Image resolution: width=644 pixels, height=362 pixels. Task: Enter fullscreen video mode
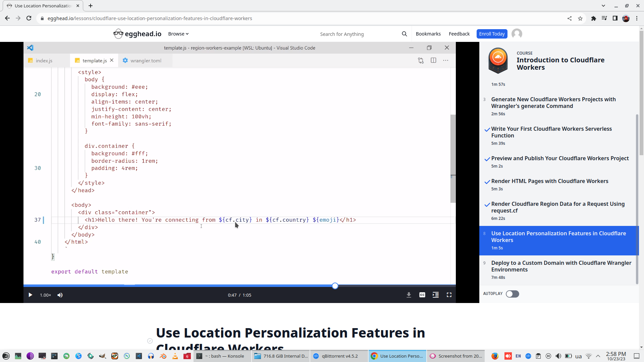[449, 295]
